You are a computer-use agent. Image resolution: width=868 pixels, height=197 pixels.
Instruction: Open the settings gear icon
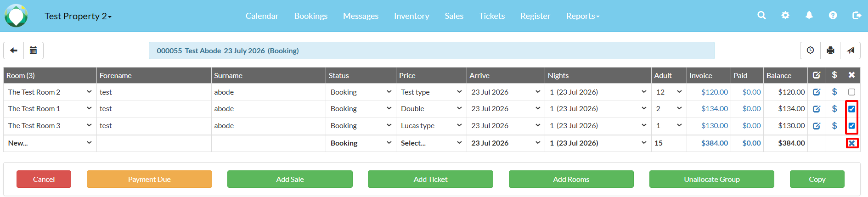[x=785, y=16]
